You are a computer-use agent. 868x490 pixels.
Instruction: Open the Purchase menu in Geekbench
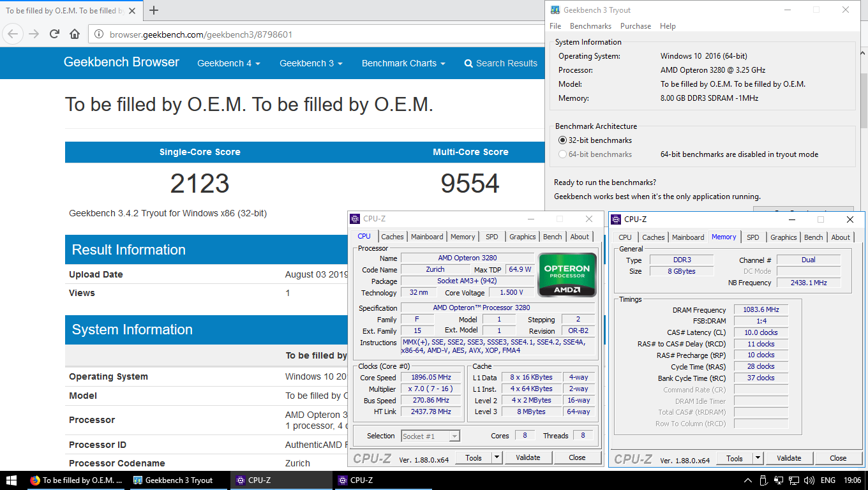pyautogui.click(x=636, y=26)
